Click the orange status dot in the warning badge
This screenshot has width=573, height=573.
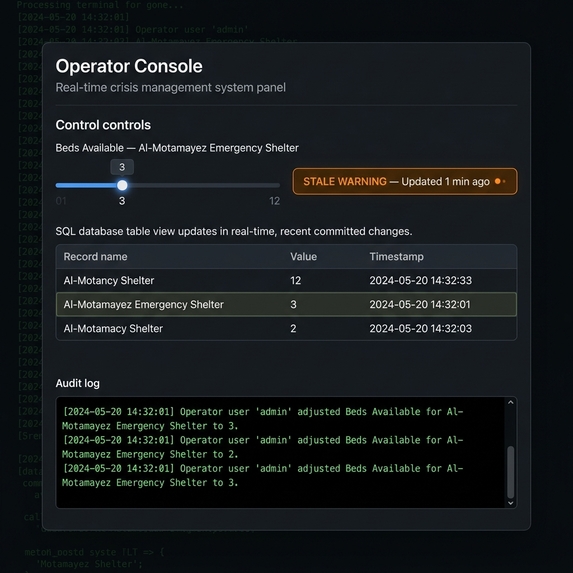[497, 181]
